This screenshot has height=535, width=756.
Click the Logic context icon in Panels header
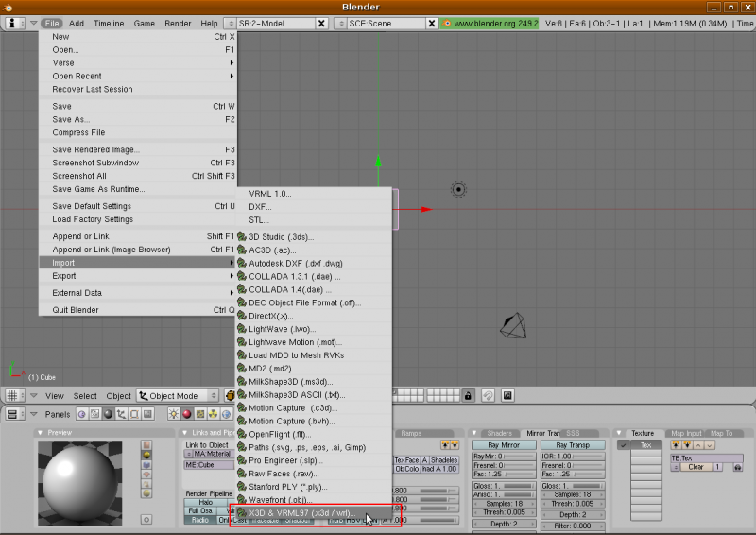click(80, 414)
